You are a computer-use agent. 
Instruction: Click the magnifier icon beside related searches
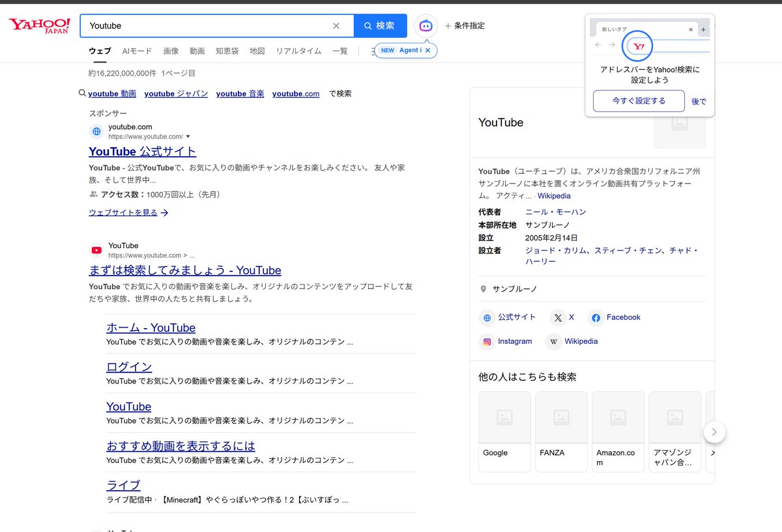(x=83, y=93)
